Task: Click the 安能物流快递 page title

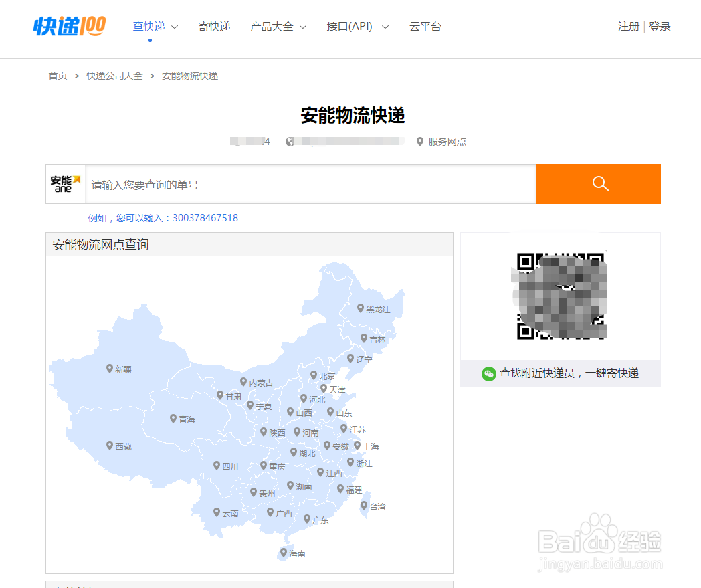Action: click(353, 115)
